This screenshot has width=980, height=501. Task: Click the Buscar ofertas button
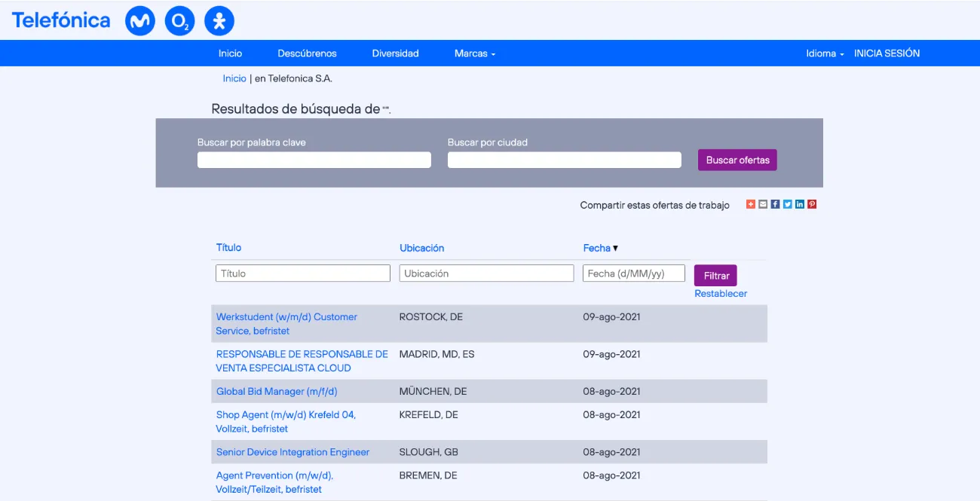737,160
